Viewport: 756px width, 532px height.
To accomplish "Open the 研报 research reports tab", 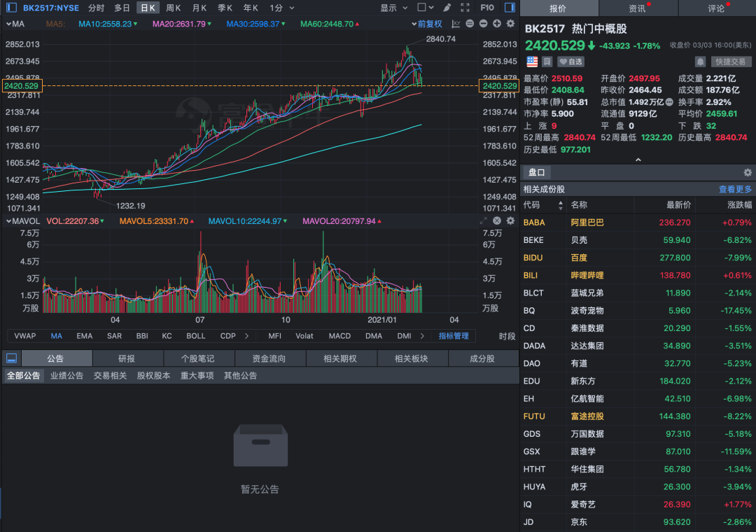I will click(x=127, y=358).
